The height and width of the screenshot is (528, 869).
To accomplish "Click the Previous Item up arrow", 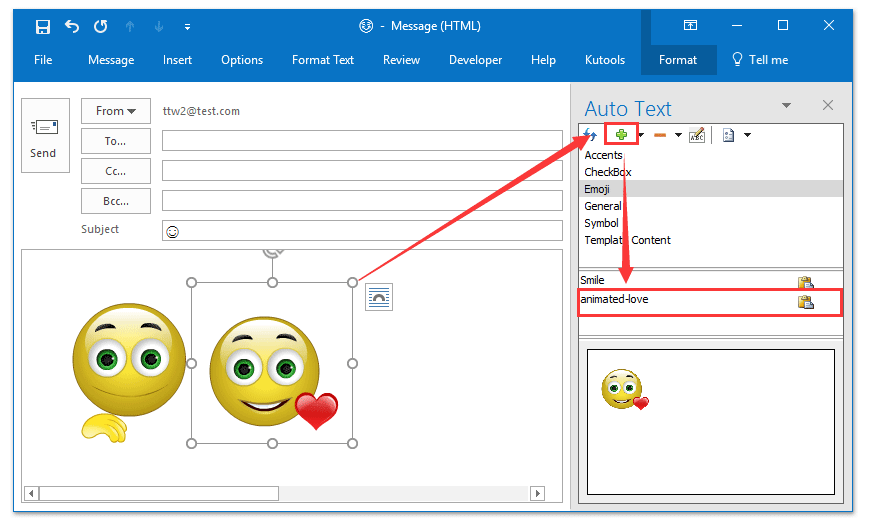I will [130, 26].
